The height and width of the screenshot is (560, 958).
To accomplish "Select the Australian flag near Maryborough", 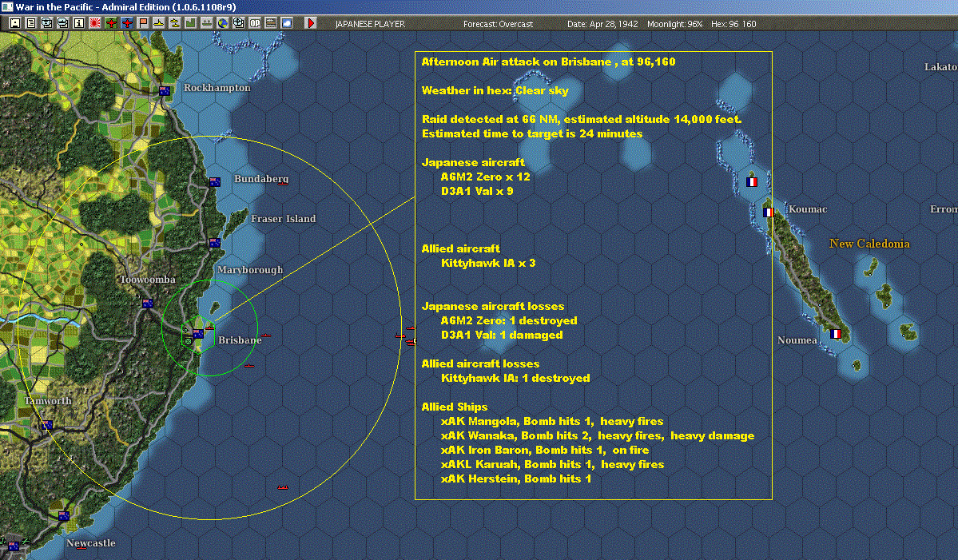I will [x=214, y=243].
